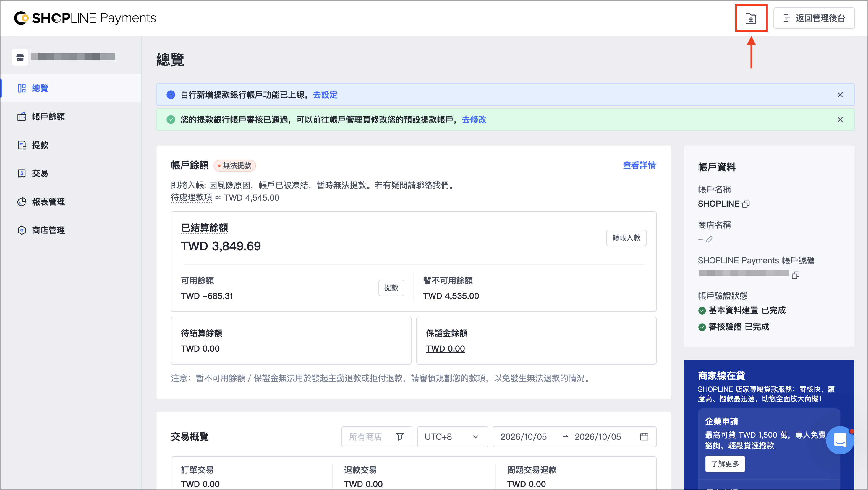Open 報表管理 in the sidebar
The width and height of the screenshot is (868, 490).
[71, 202]
